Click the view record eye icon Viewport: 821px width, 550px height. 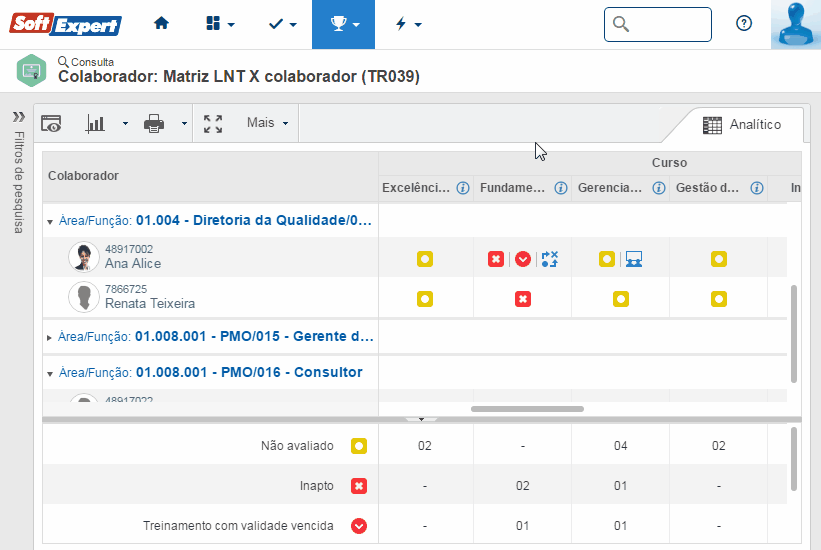pyautogui.click(x=51, y=123)
